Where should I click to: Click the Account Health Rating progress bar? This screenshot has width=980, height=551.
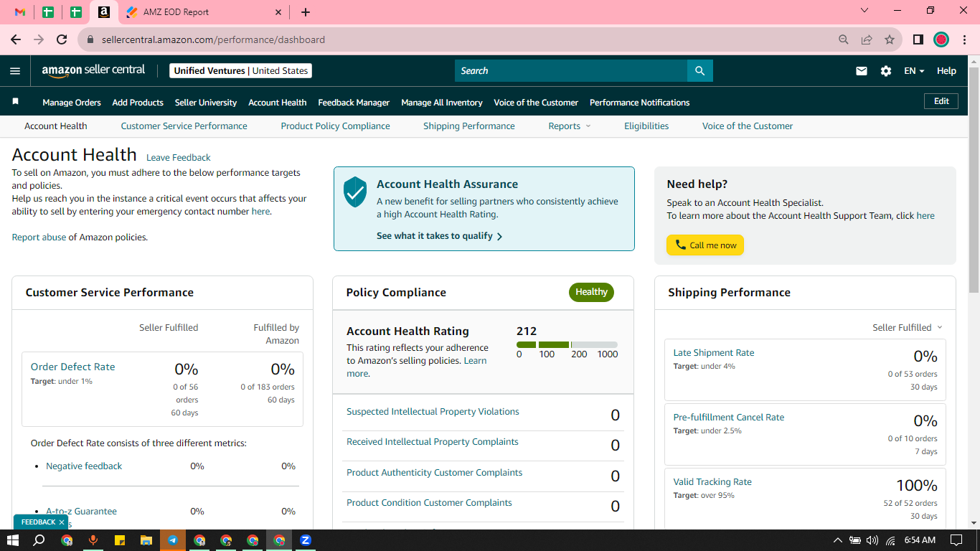point(567,345)
